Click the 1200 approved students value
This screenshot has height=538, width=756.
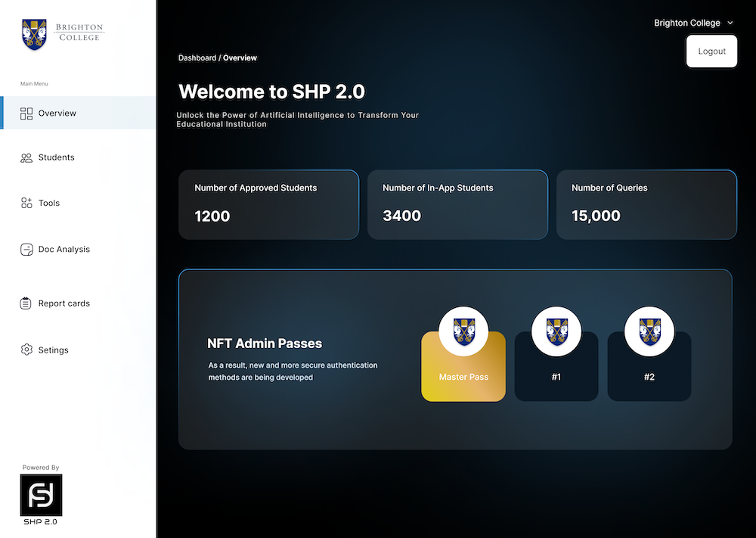(x=212, y=216)
